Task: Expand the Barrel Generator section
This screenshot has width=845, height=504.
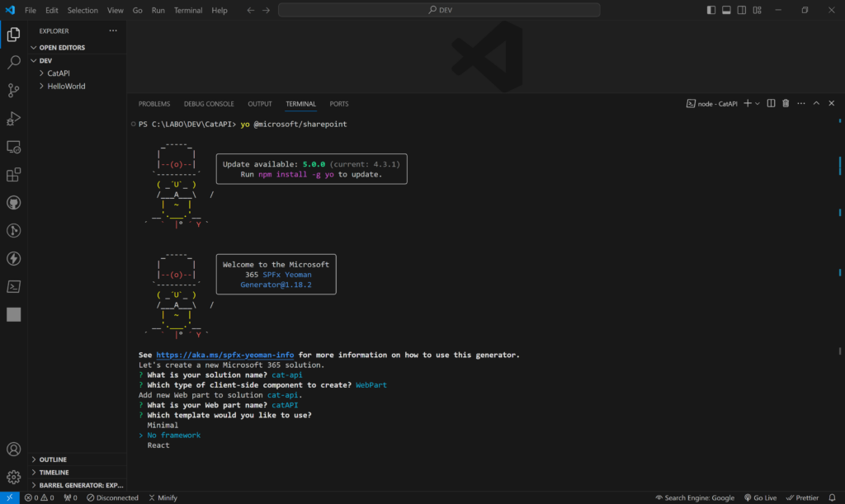Action: pyautogui.click(x=78, y=485)
